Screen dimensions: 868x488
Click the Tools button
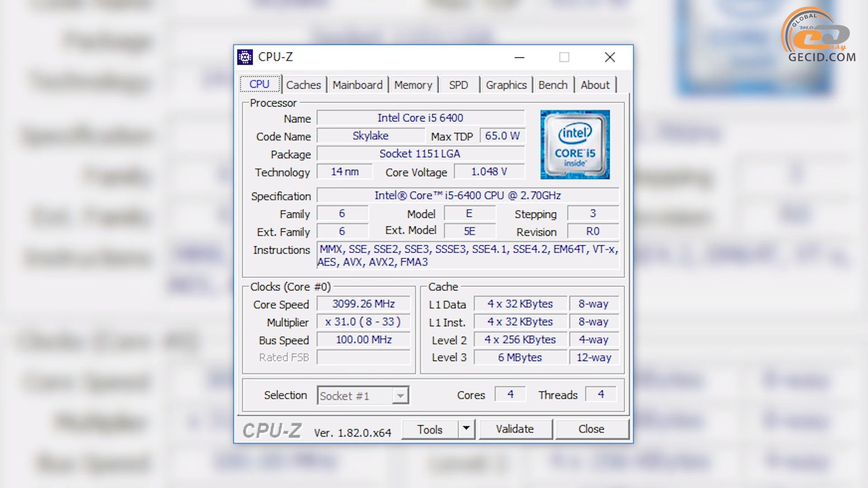coord(429,429)
